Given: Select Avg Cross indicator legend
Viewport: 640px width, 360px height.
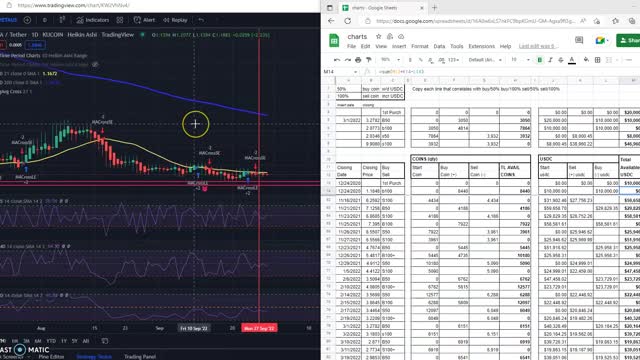Looking at the screenshot, I should pos(16,91).
